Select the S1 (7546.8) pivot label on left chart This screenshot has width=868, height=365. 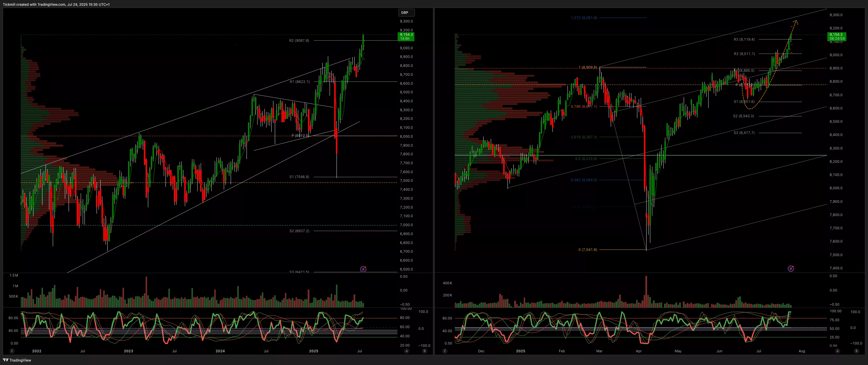pyautogui.click(x=299, y=177)
